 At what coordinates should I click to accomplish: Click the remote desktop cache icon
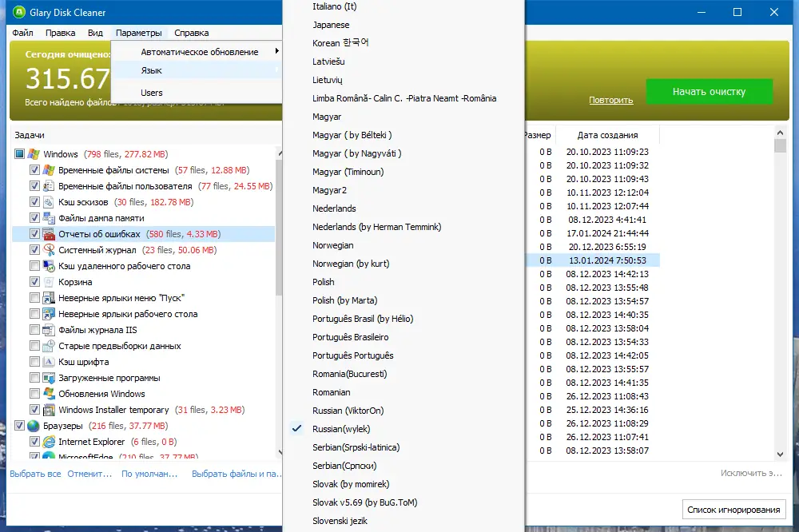click(x=49, y=266)
